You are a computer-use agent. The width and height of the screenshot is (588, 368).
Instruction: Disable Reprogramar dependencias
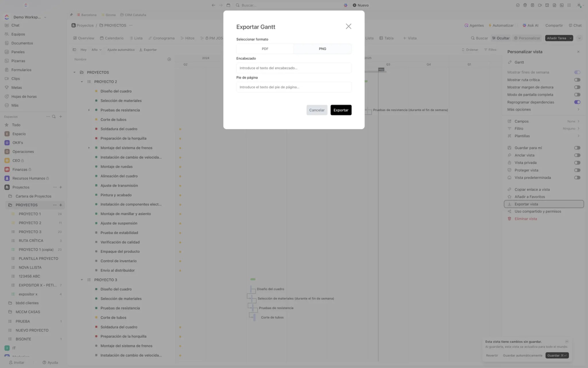coord(578,102)
